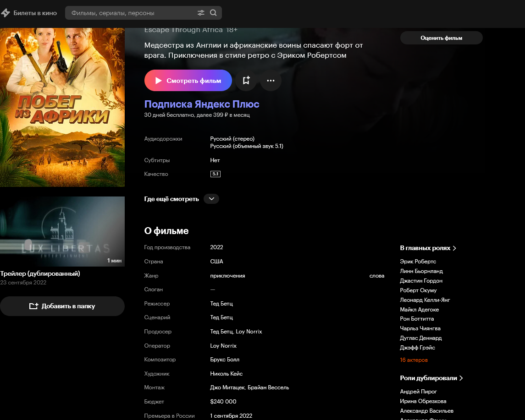Viewport: 525px width, 420px height.
Task: Open composer Брукс Болл link
Action: pyautogui.click(x=225, y=360)
